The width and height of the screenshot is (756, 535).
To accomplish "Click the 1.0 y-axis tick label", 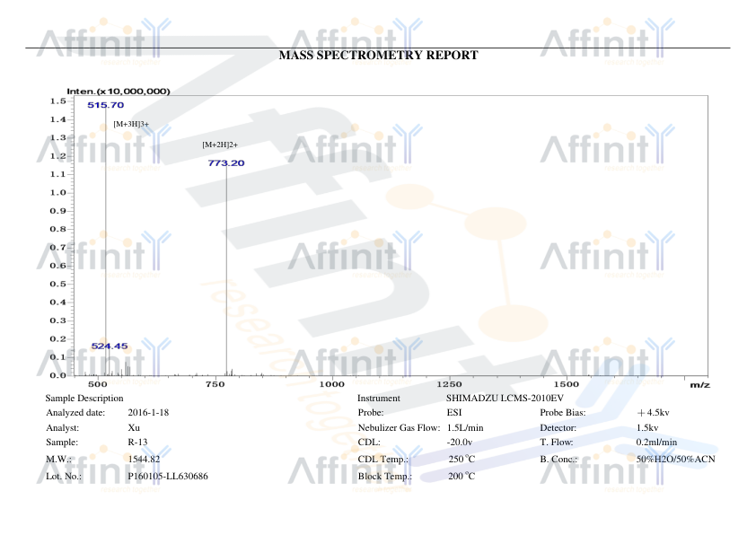I will (x=57, y=193).
